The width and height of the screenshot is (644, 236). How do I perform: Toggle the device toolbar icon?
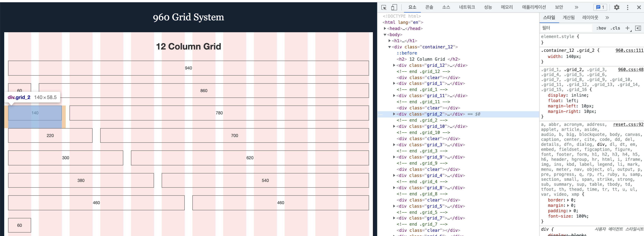click(x=394, y=7)
